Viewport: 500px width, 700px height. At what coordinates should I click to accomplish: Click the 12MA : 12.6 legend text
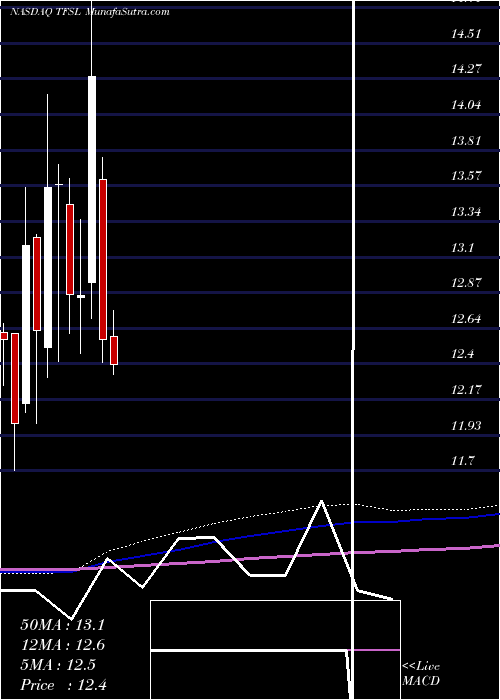pyautogui.click(x=62, y=645)
